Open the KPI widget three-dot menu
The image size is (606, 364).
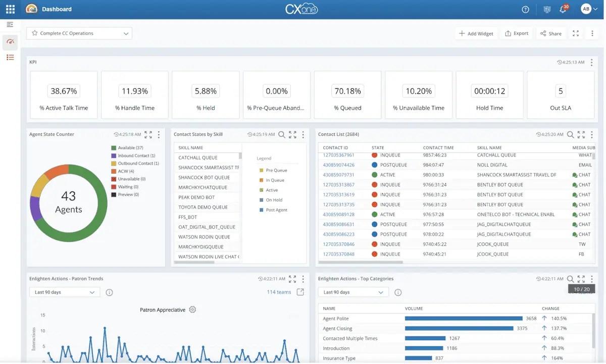[x=592, y=62]
